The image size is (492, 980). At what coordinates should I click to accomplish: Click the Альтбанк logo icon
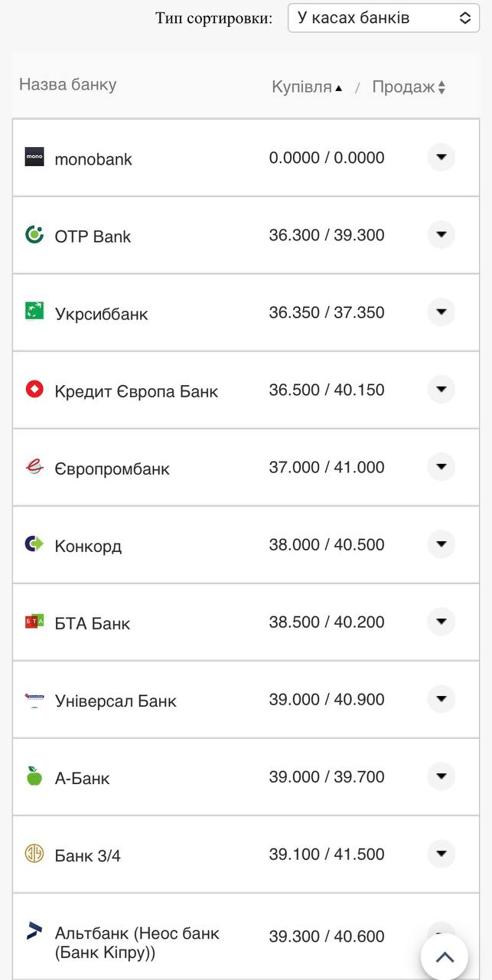click(x=35, y=932)
